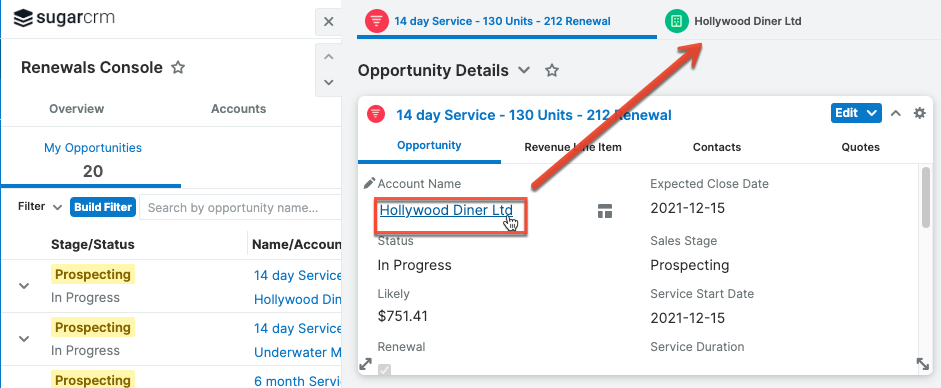Toggle the Renewal checkbox

click(x=384, y=370)
